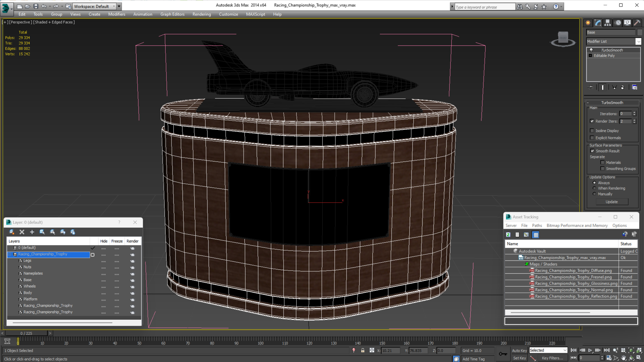Click Go to Start playback button
644x362 pixels.
point(574,350)
